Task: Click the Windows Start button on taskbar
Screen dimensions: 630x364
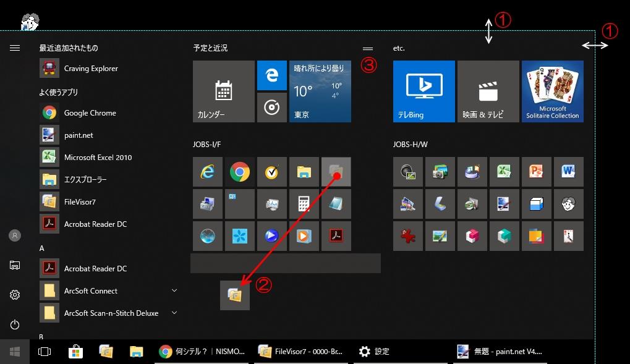Action: (x=15, y=352)
